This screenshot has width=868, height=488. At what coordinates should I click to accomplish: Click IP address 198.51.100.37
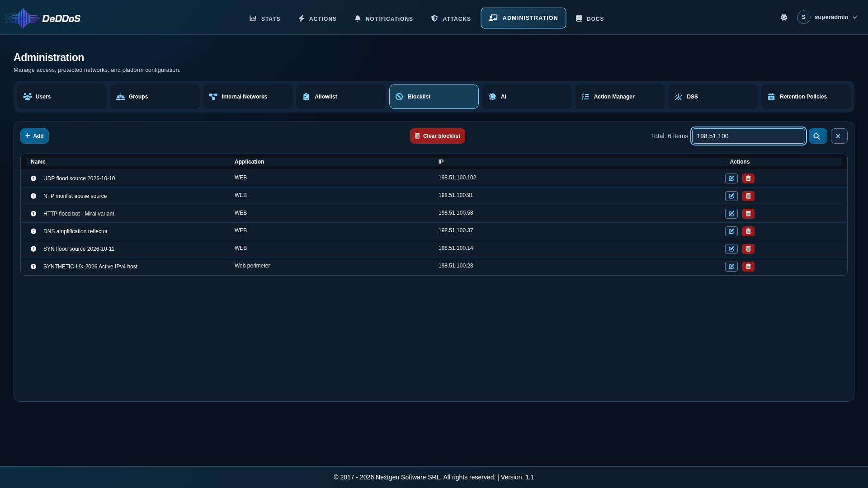(x=456, y=230)
